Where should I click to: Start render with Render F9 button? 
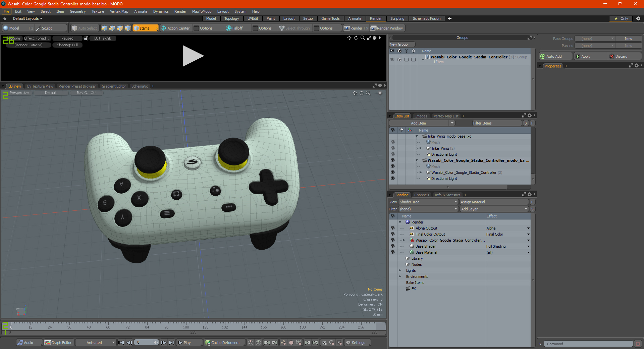tap(356, 28)
